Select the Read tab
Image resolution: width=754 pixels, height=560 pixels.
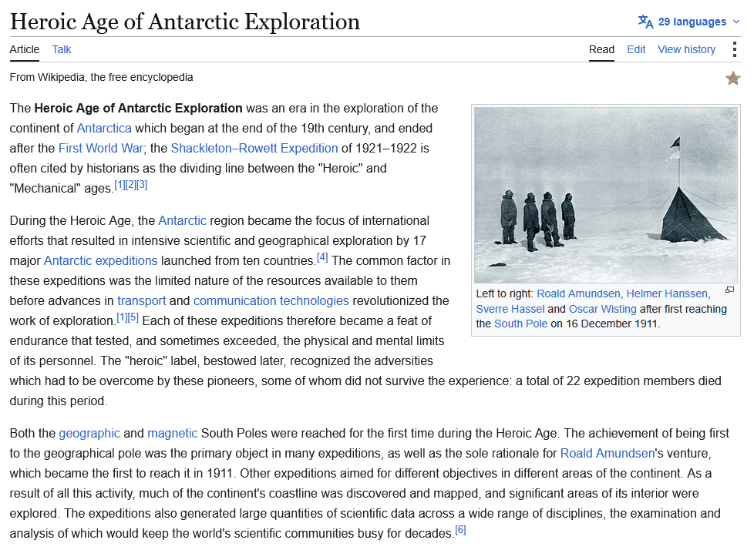[x=601, y=49]
